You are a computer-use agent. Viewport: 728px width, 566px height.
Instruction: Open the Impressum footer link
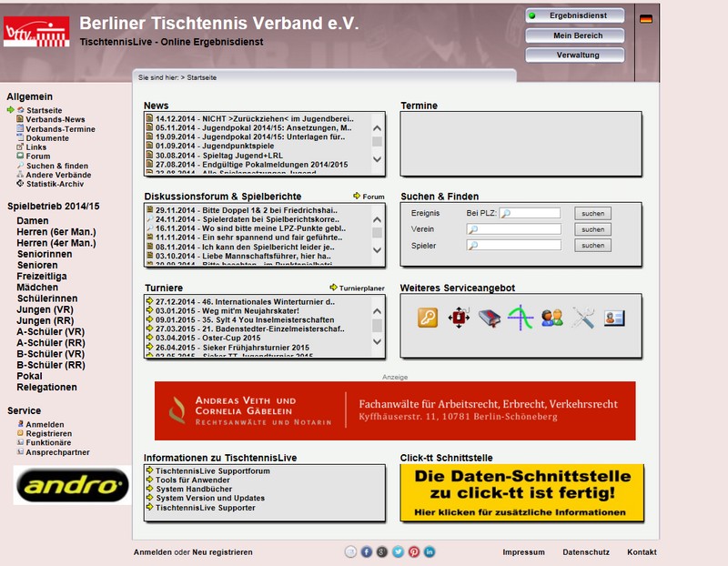pyautogui.click(x=523, y=552)
